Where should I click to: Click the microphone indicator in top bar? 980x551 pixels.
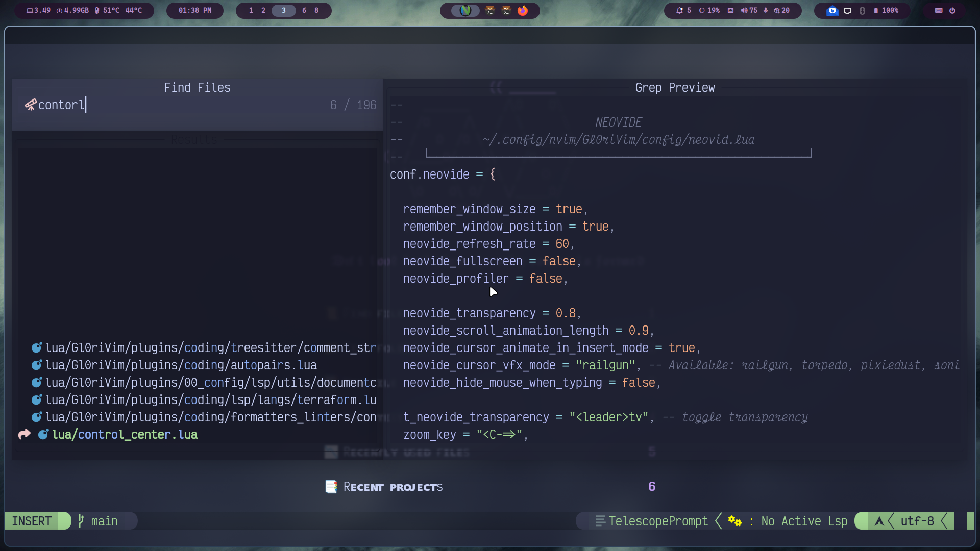766,10
